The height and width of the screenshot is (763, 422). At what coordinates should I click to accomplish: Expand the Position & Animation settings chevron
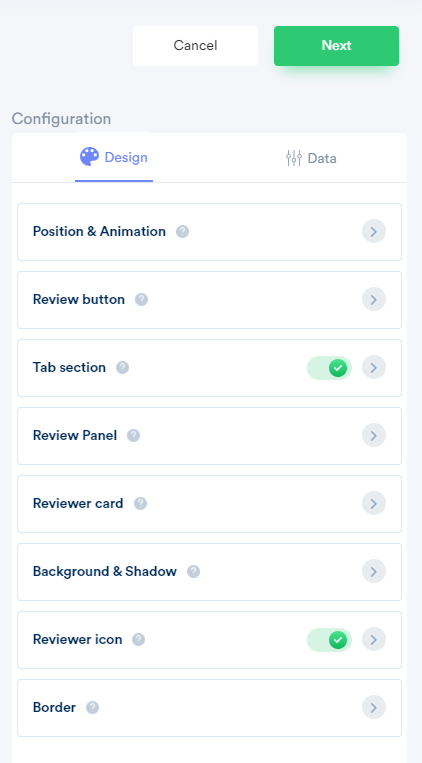[x=374, y=232]
